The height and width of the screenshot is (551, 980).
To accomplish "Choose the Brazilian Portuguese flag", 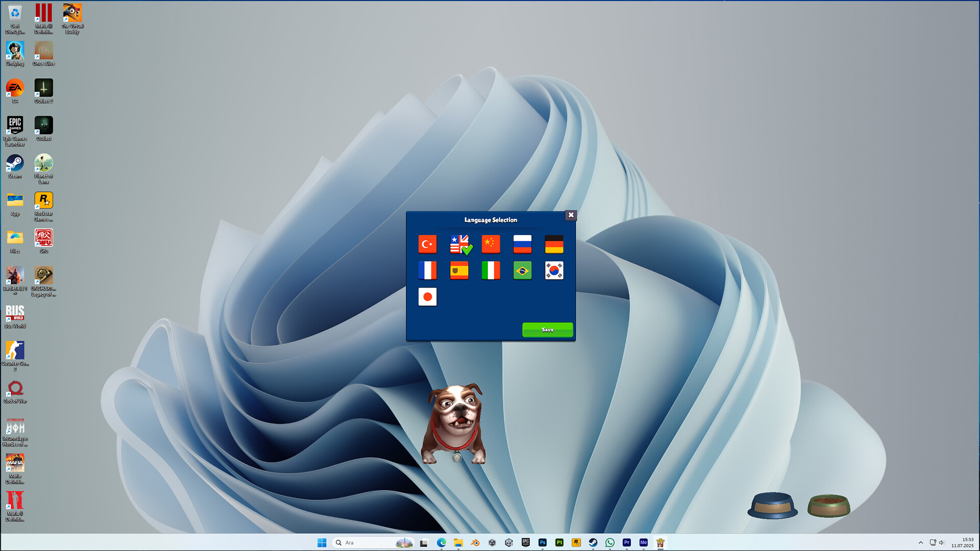I will click(522, 270).
